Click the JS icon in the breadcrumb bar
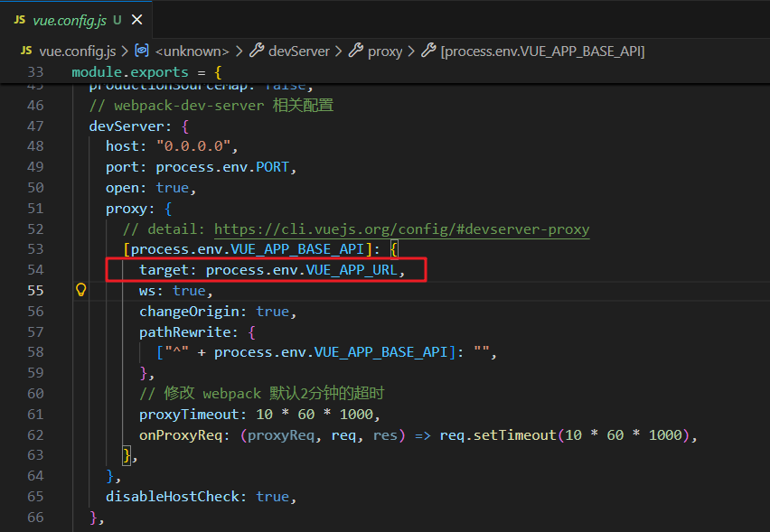 [26, 51]
